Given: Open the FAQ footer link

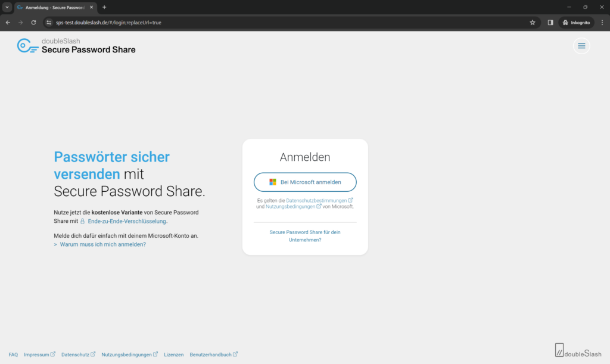Looking at the screenshot, I should click(13, 354).
